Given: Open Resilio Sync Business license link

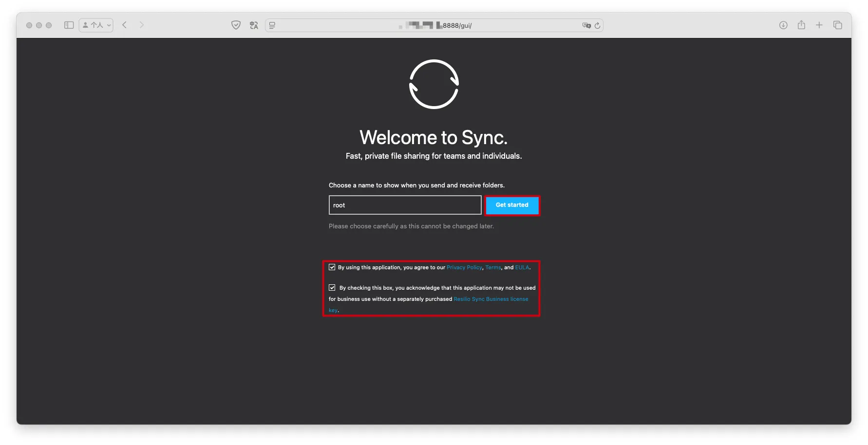Looking at the screenshot, I should [491, 299].
